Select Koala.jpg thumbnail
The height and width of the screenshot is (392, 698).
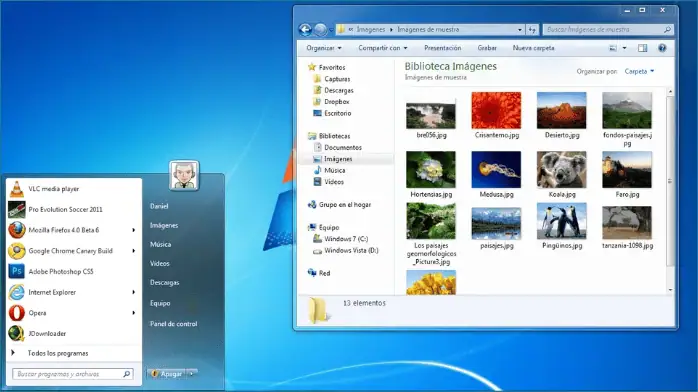(x=561, y=170)
